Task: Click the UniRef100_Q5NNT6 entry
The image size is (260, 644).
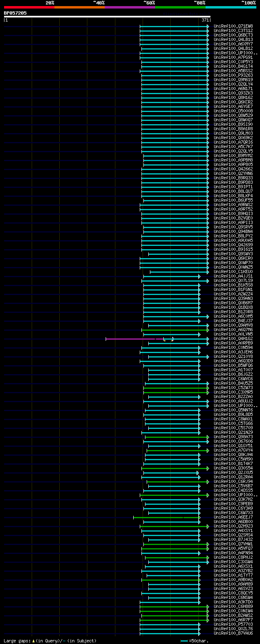Action: (233, 410)
